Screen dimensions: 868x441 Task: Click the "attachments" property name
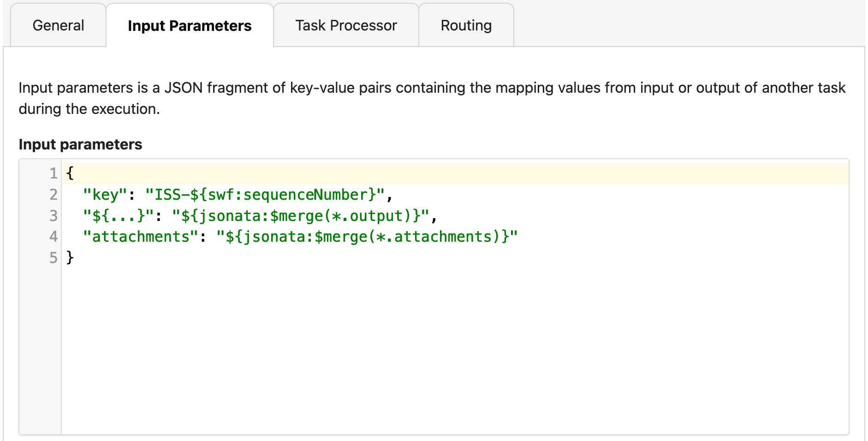tap(141, 237)
